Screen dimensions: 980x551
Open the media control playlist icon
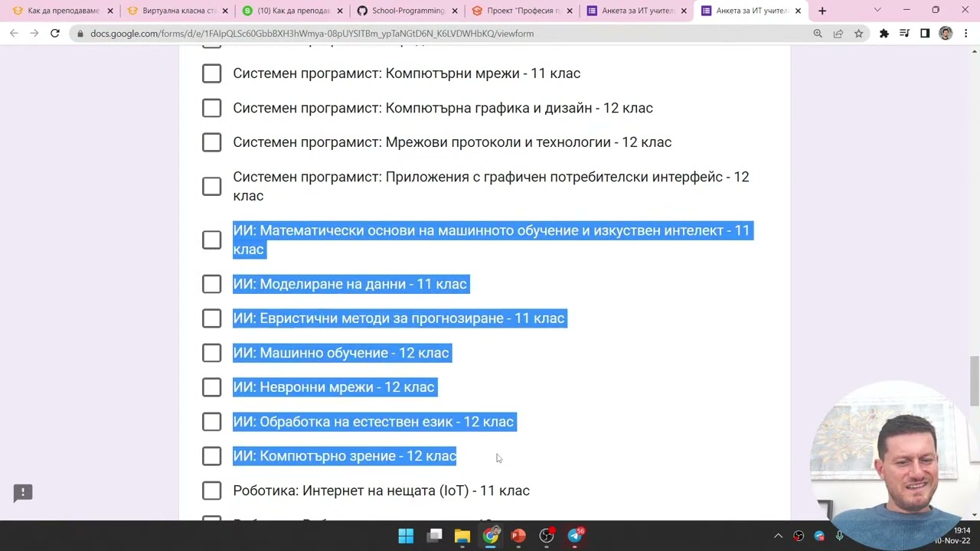click(x=904, y=34)
